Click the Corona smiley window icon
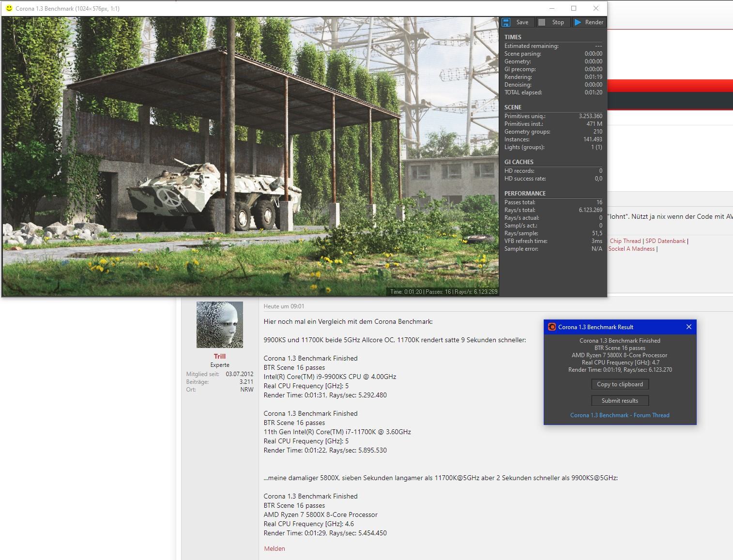This screenshot has width=733, height=560. click(9, 8)
